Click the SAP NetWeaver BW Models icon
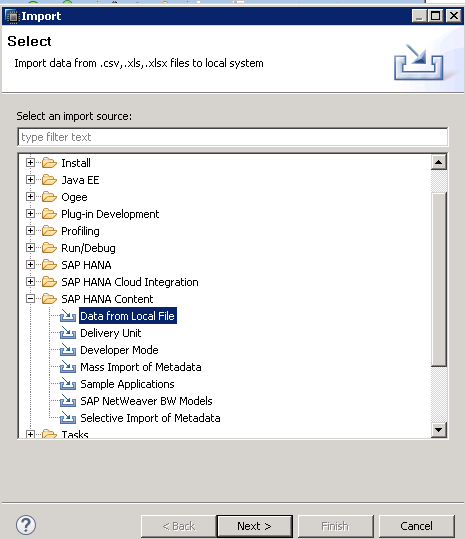This screenshot has height=539, width=465. (x=68, y=401)
